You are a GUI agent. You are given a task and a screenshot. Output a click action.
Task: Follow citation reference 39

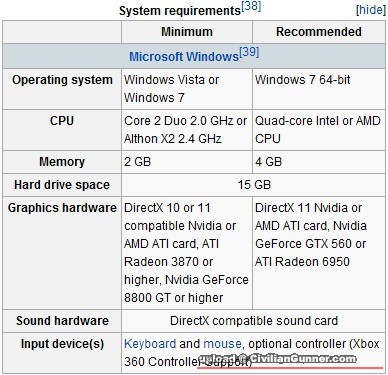click(249, 52)
